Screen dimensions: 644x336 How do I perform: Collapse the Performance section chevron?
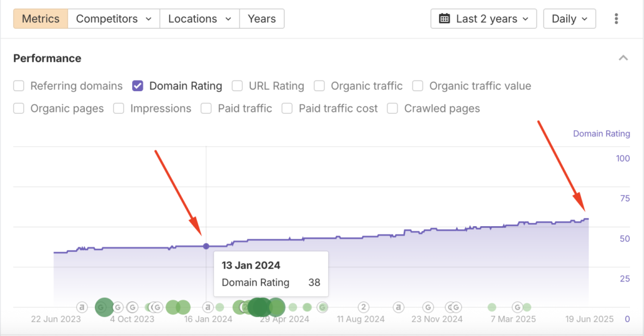pyautogui.click(x=623, y=58)
